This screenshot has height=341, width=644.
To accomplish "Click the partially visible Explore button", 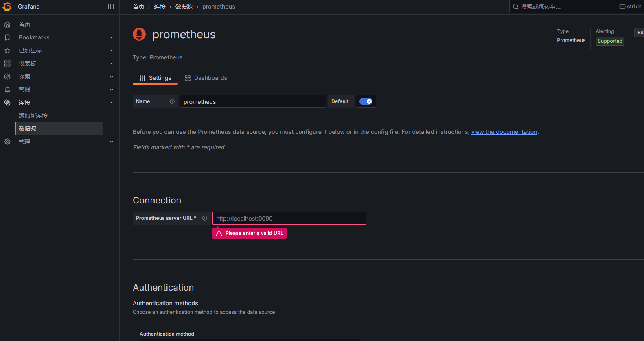I will 639,33.
